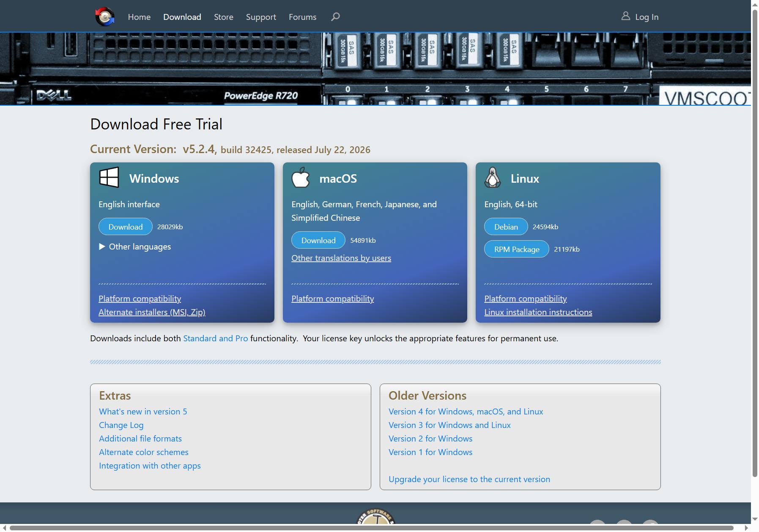This screenshot has height=532, width=759.
Task: Open the Download nav menu item
Action: tap(182, 17)
